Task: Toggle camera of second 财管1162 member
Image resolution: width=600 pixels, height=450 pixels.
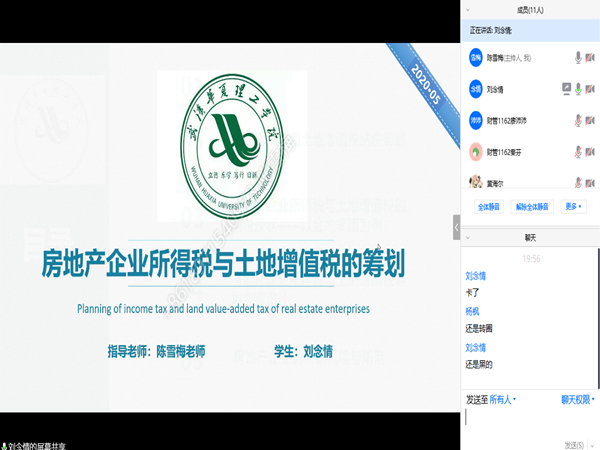Action: 590,152
